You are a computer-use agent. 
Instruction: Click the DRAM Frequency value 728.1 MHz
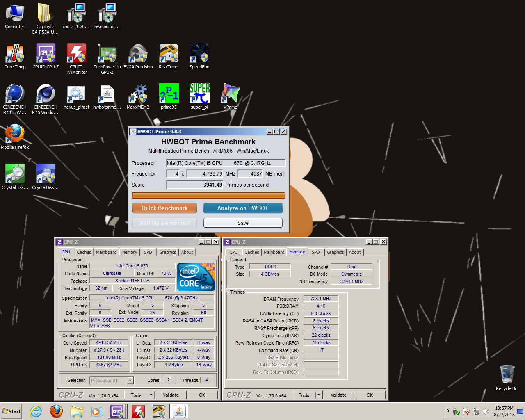pyautogui.click(x=321, y=299)
